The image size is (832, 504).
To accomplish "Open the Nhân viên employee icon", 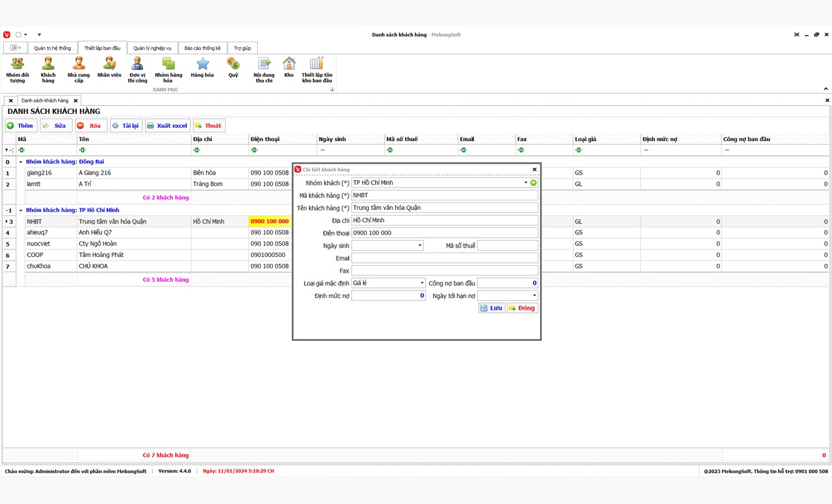I will click(x=109, y=68).
